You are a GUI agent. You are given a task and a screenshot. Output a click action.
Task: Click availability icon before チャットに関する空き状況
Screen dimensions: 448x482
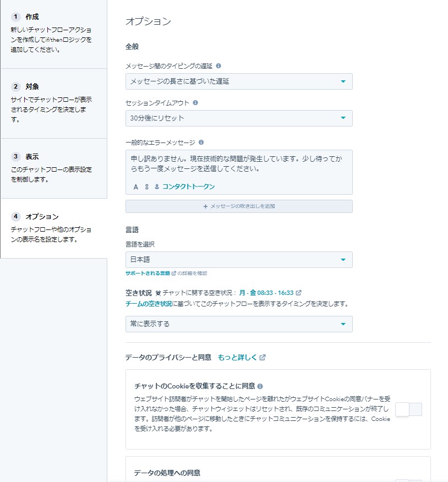(158, 293)
